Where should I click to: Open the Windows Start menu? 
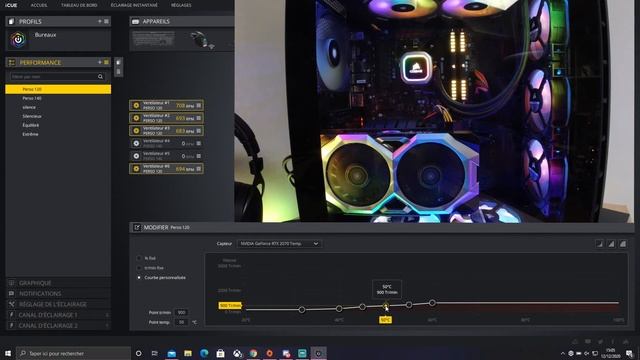[8, 353]
